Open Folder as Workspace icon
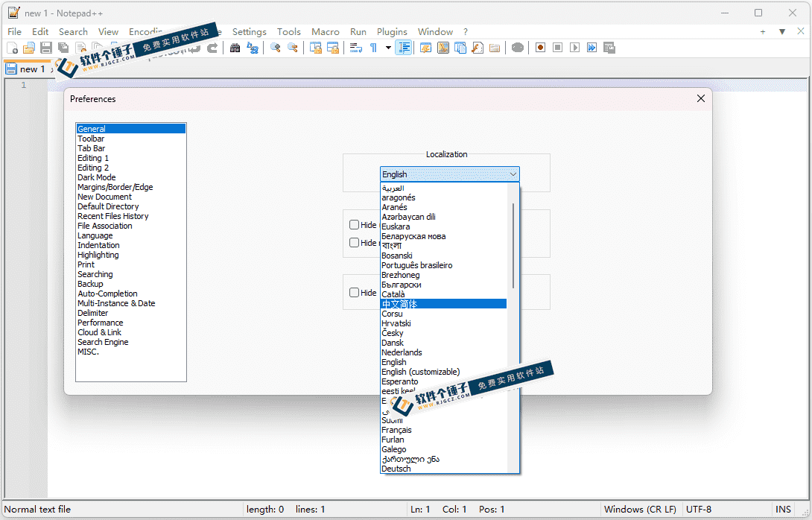 click(x=495, y=48)
